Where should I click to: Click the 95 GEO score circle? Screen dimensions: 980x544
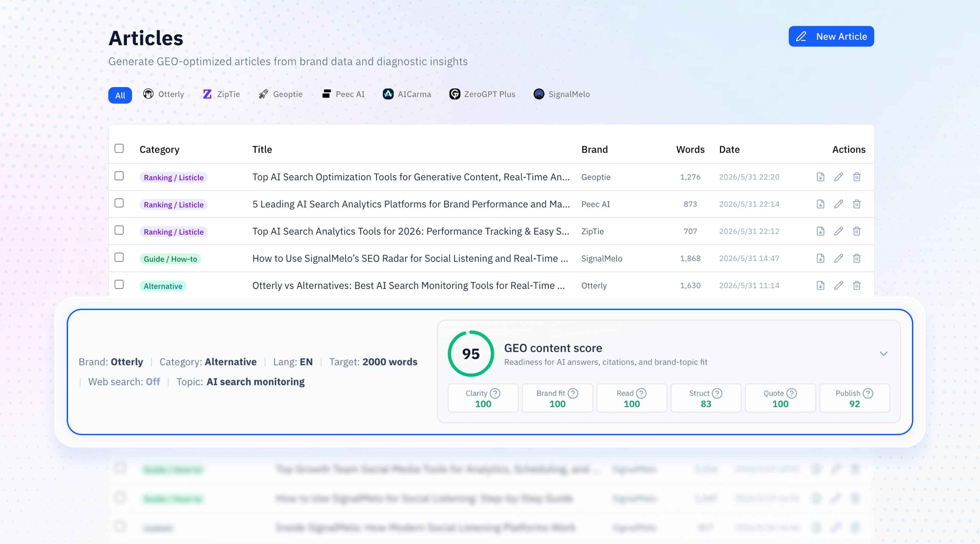(471, 354)
